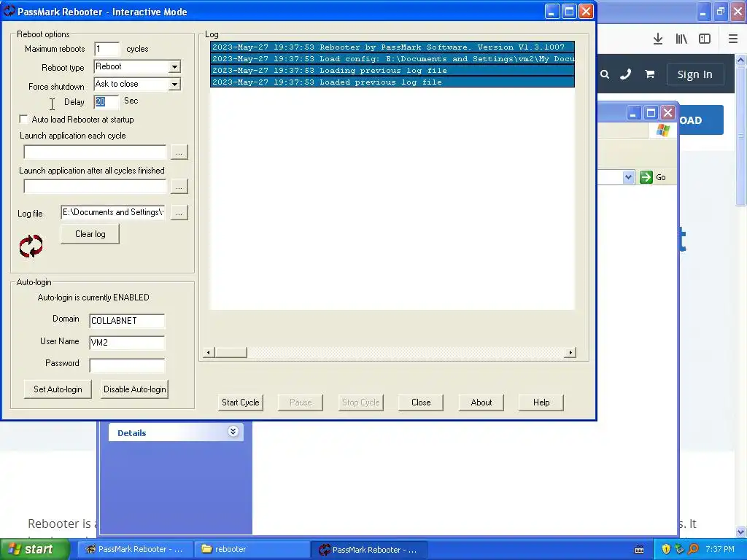This screenshot has width=747, height=560.
Task: Click the website phone icon
Action: pos(625,74)
